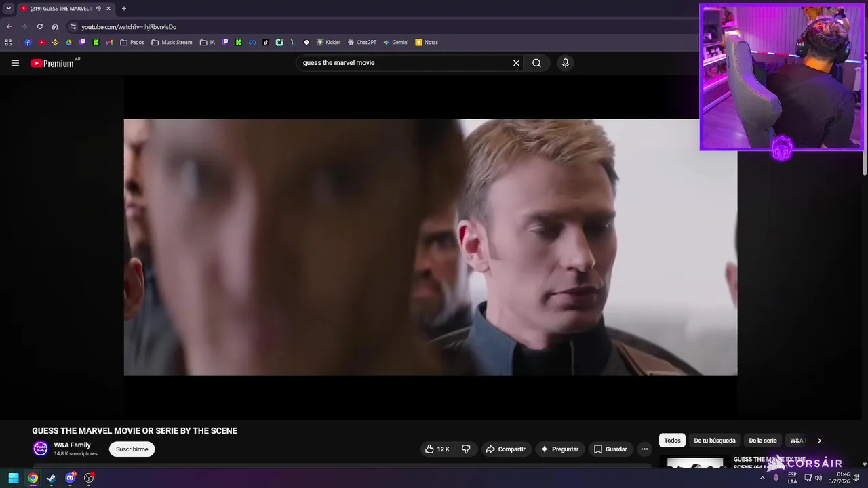Open the tab search dropdown arrow
The image size is (868, 488).
click(x=8, y=9)
